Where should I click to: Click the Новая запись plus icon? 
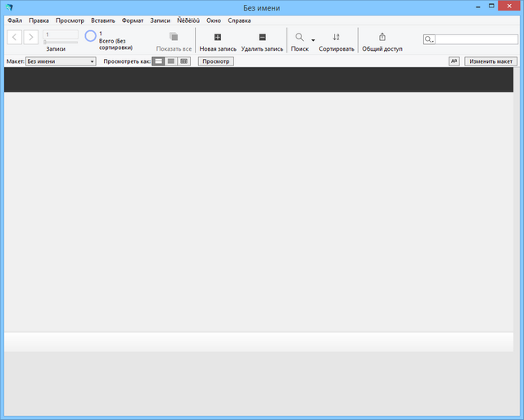point(217,38)
